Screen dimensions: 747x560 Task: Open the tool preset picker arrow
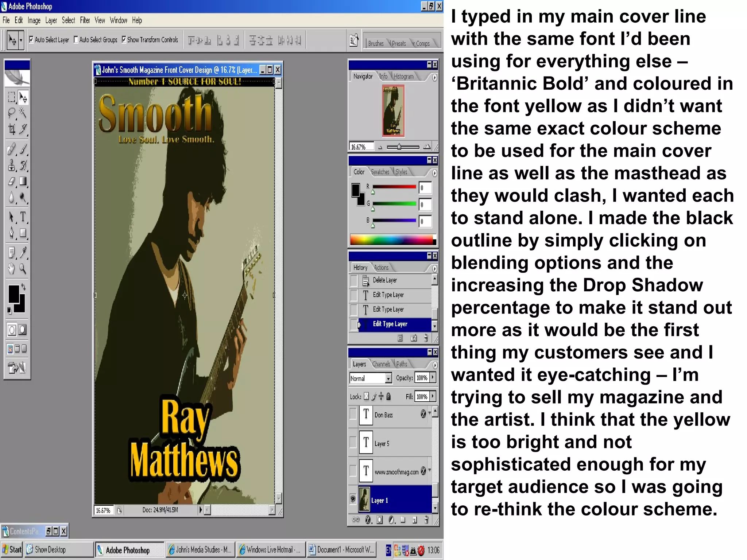(21, 40)
